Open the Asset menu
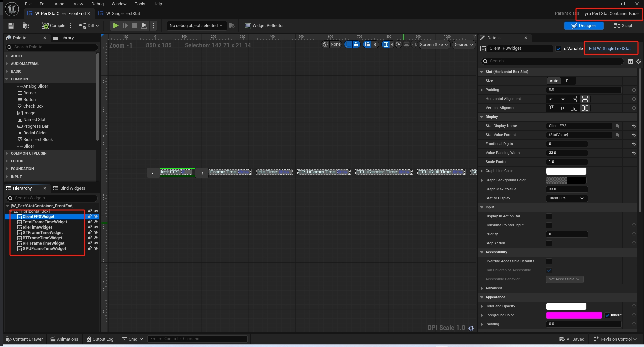Screen dimensions: 644x347 (60, 4)
